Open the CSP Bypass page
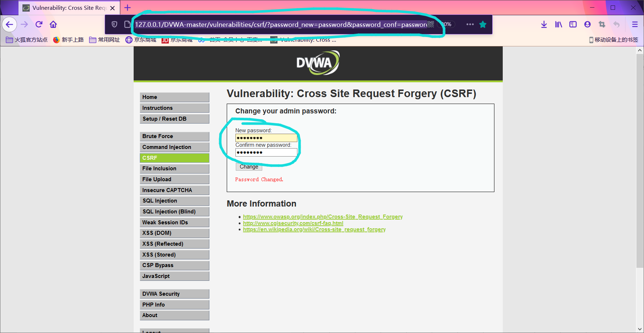 [175, 265]
